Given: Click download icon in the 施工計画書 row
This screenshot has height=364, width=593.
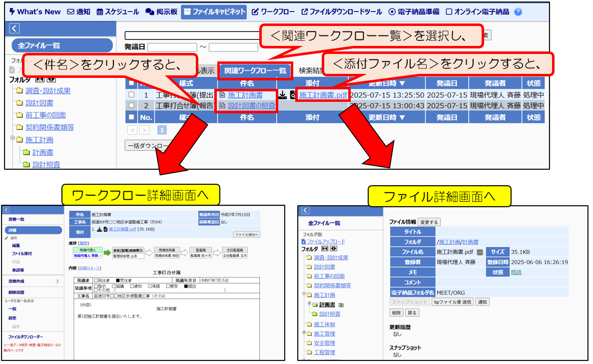Looking at the screenshot, I should (x=282, y=95).
